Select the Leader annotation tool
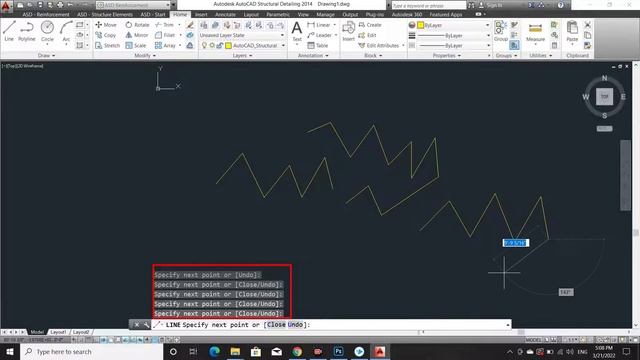 [x=319, y=35]
